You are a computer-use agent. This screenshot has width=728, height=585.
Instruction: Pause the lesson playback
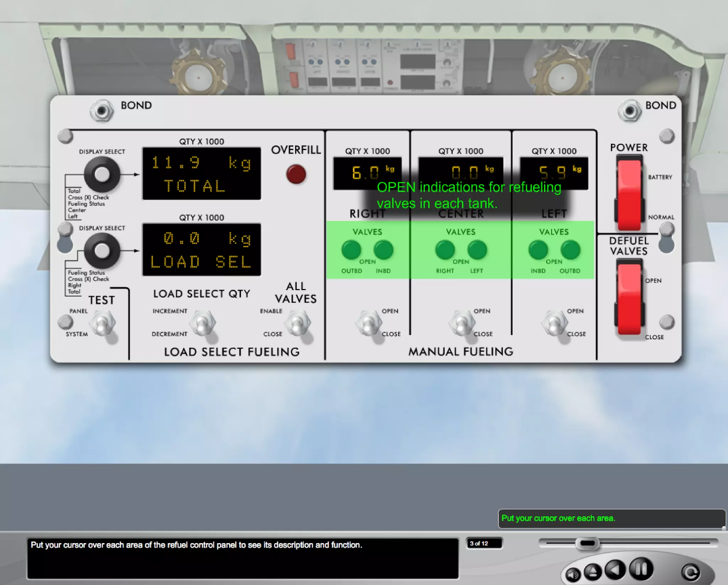pyautogui.click(x=641, y=568)
